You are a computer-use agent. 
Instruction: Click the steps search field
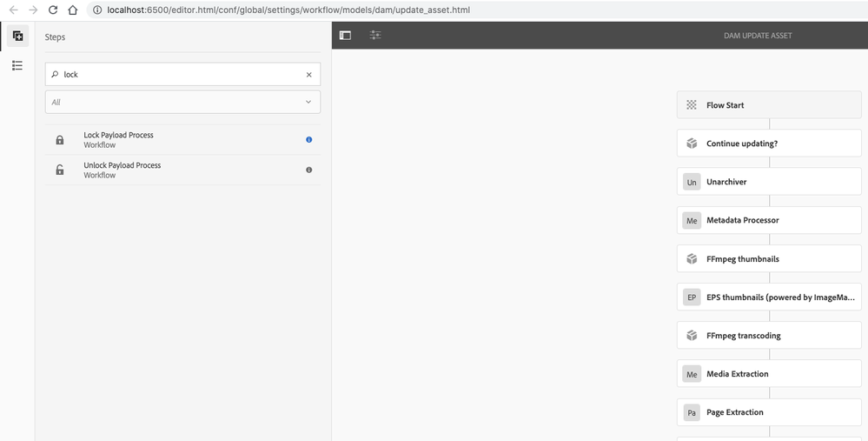coord(178,75)
